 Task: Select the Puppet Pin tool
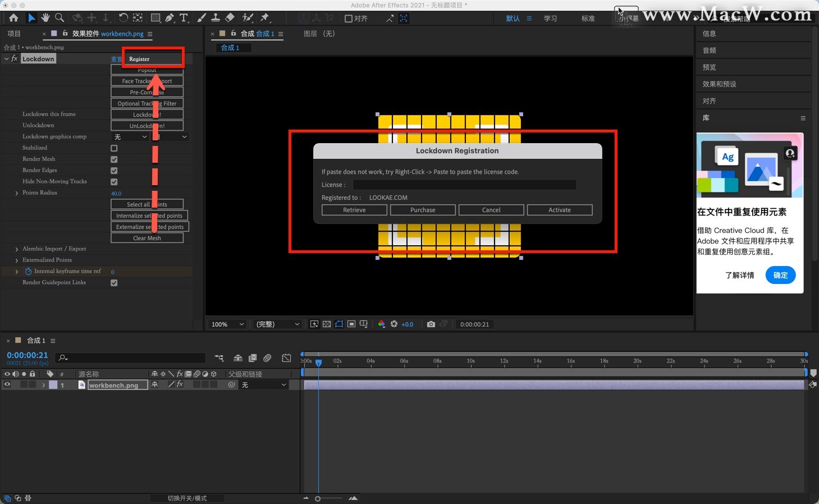coord(265,18)
